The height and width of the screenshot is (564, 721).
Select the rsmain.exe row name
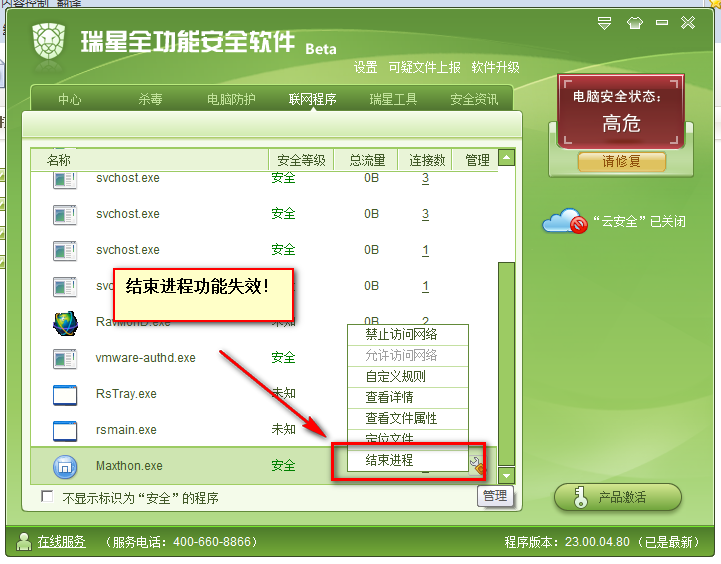126,430
